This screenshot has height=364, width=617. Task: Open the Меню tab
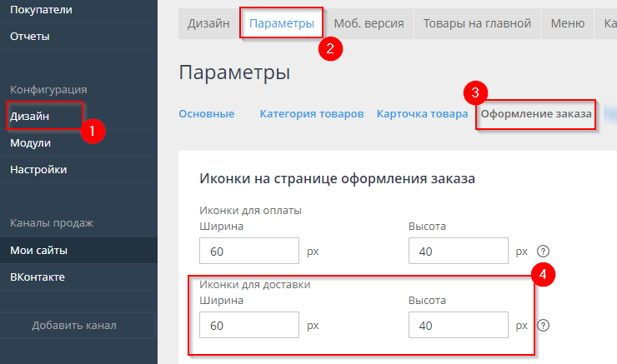tap(567, 23)
